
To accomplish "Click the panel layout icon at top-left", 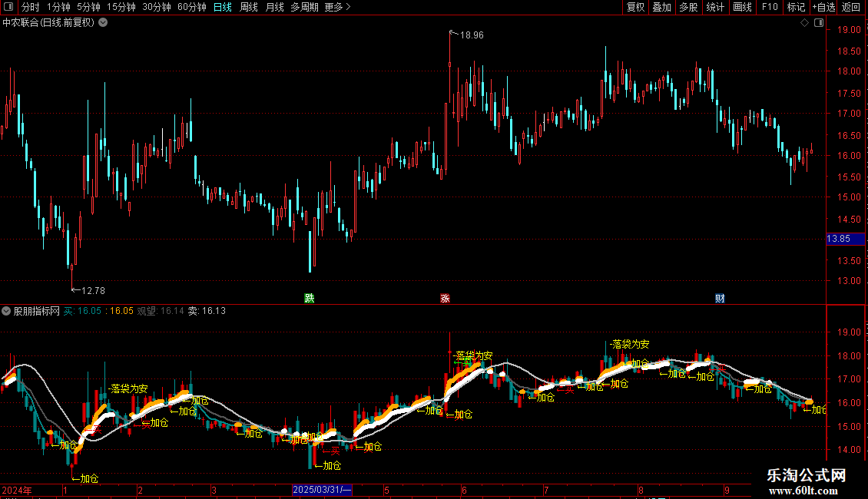I will click(x=8, y=7).
